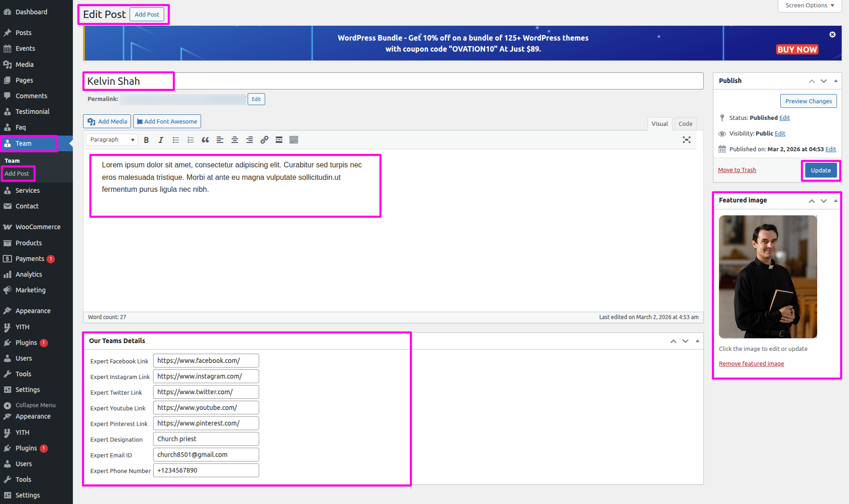The height and width of the screenshot is (504, 849).
Task: Toggle the editor toolbar kitchen sink
Action: click(294, 140)
